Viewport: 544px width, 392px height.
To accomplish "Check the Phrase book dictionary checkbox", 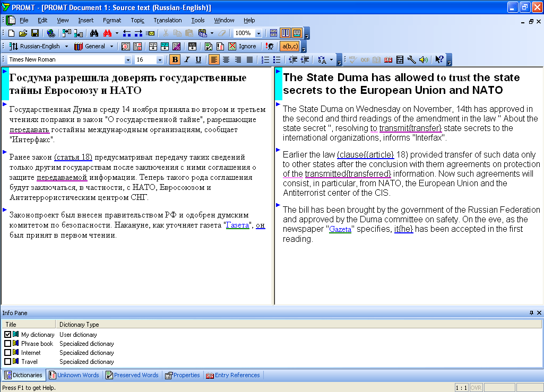I will (7, 343).
